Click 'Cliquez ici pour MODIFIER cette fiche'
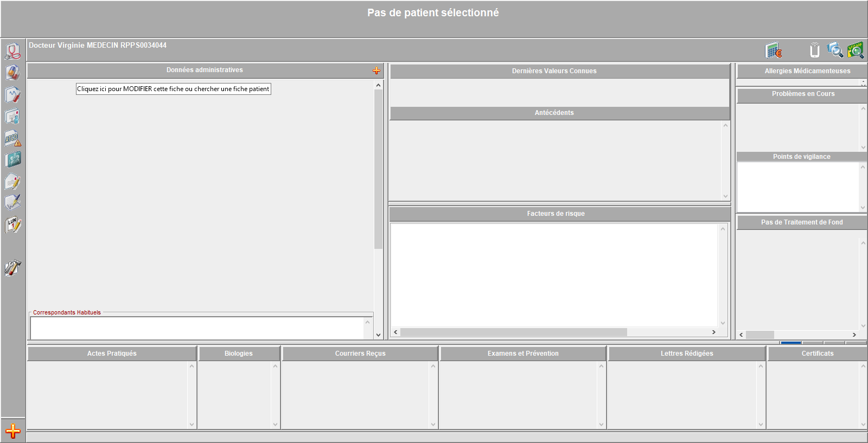The image size is (868, 443). [x=173, y=89]
